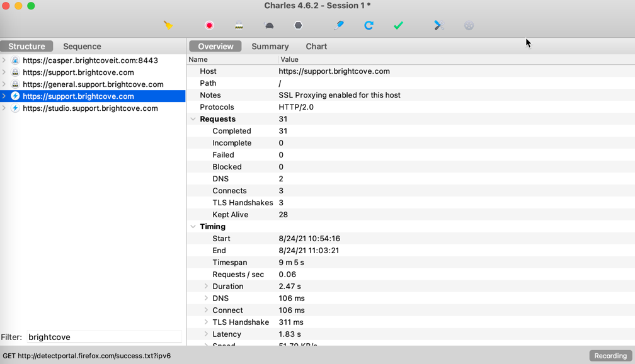Viewport: 635px width, 364px height.
Task: Collapse the Requests section
Action: click(193, 119)
